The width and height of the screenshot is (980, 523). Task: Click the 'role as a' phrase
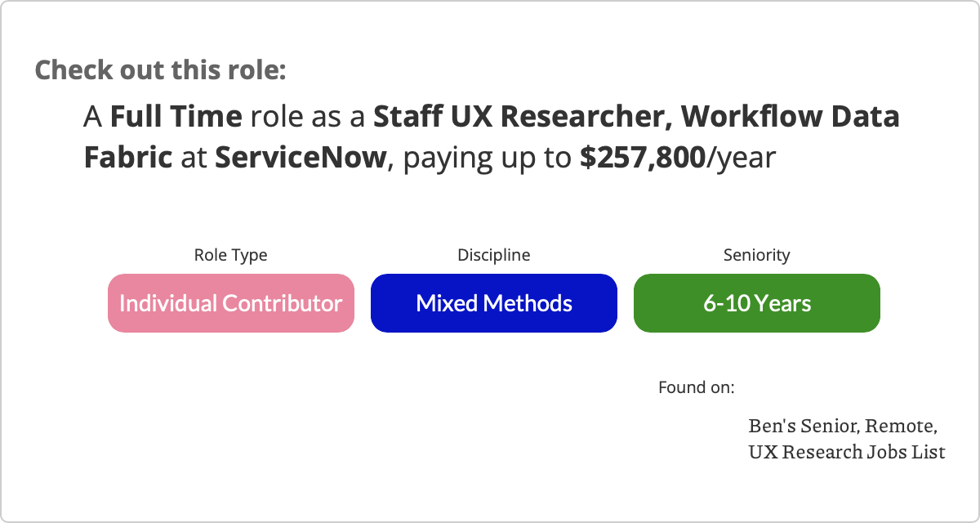[x=308, y=118]
